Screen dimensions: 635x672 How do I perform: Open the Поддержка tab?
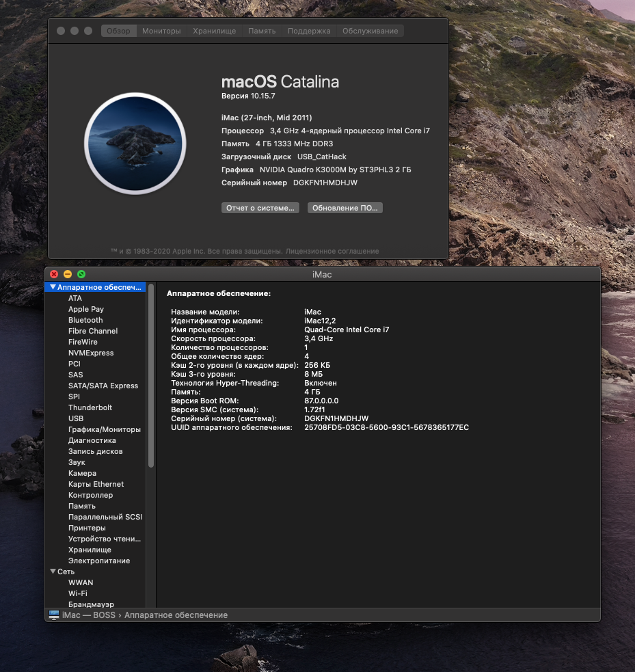pyautogui.click(x=309, y=31)
